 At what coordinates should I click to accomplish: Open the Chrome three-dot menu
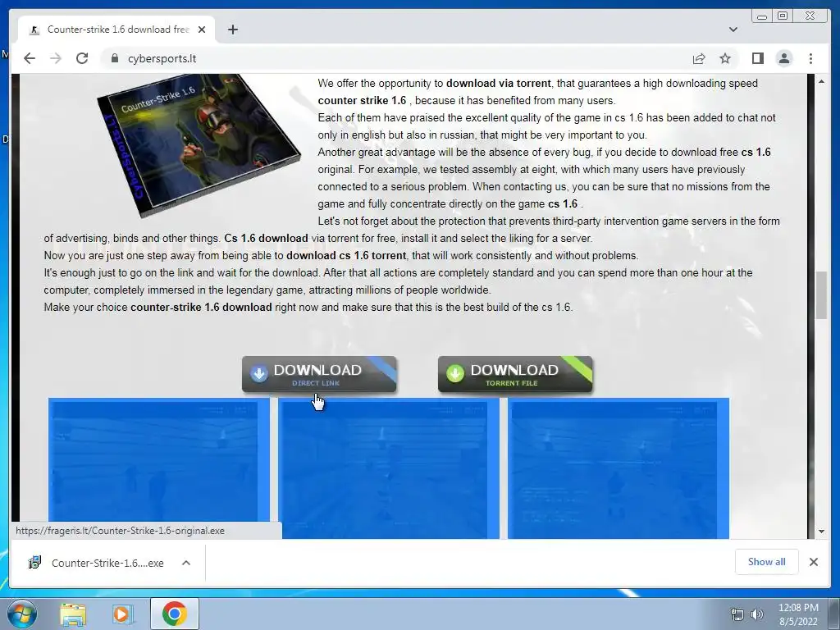pos(810,58)
